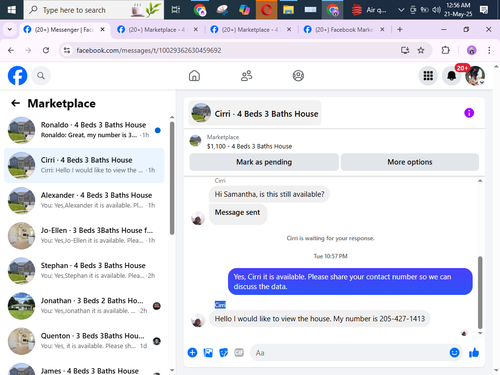Open the Friends icon in top navigation
Image resolution: width=500 pixels, height=375 pixels.
pyautogui.click(x=246, y=76)
